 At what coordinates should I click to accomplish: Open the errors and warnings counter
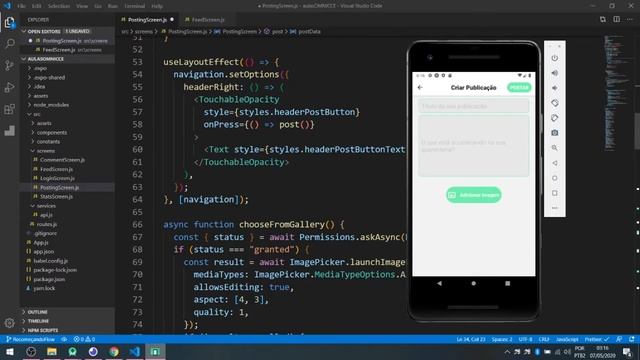coord(84,339)
